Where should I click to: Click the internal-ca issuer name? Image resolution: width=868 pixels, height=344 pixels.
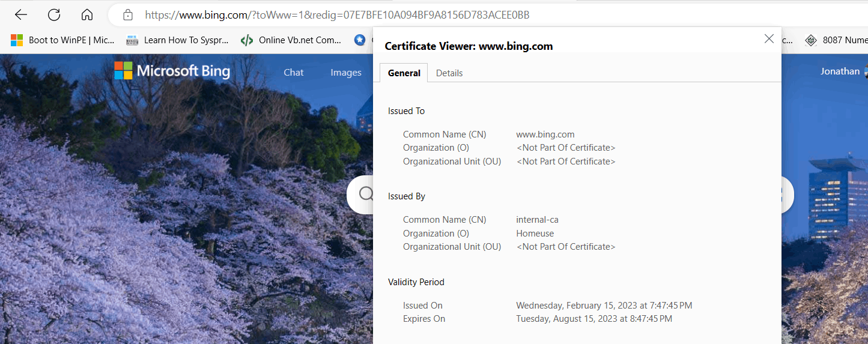tap(537, 220)
